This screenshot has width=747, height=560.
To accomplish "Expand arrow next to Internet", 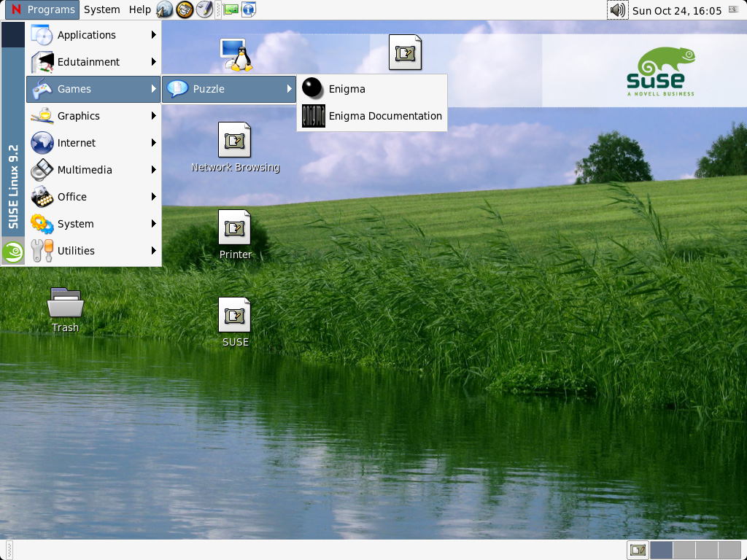I will 153,143.
